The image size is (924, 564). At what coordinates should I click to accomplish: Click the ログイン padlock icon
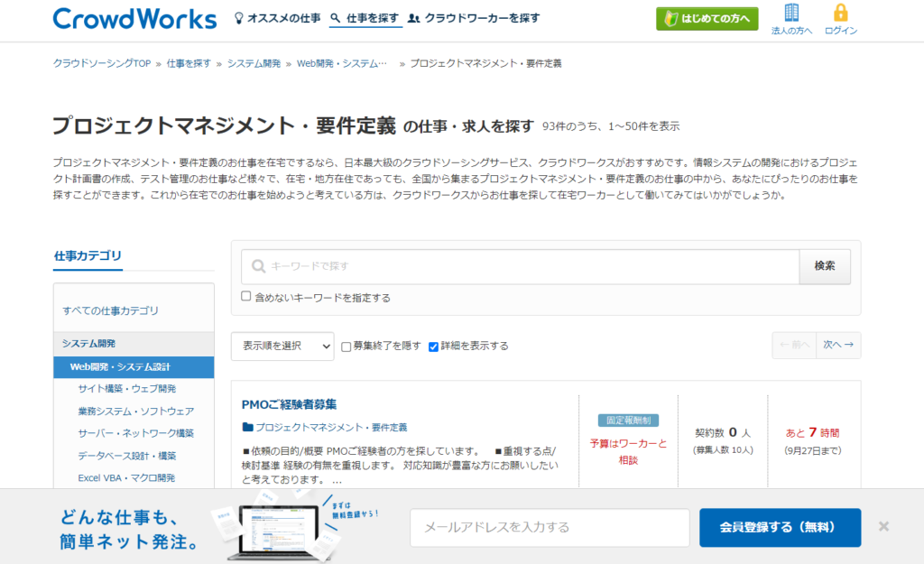841,13
